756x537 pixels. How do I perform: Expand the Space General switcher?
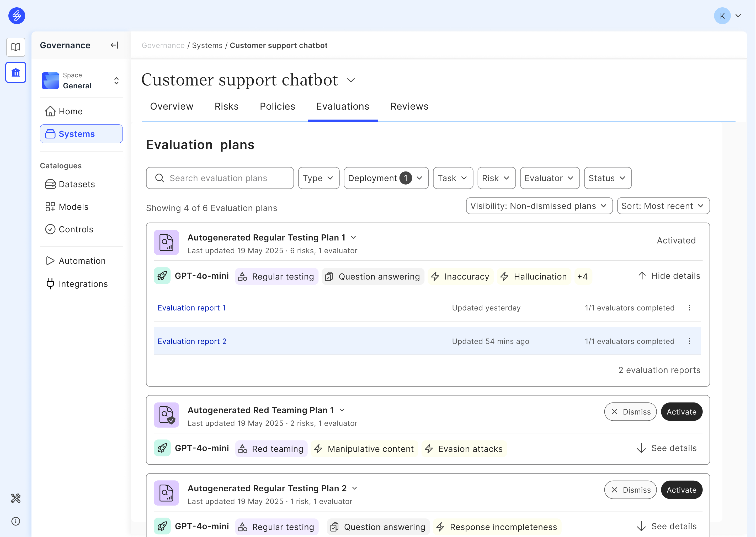pyautogui.click(x=116, y=81)
